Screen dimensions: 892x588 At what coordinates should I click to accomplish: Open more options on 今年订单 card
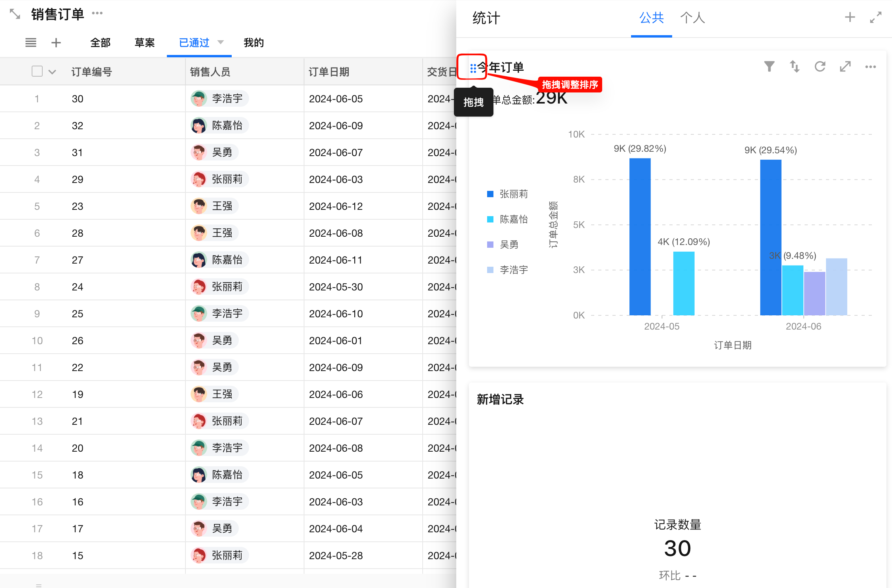870,67
